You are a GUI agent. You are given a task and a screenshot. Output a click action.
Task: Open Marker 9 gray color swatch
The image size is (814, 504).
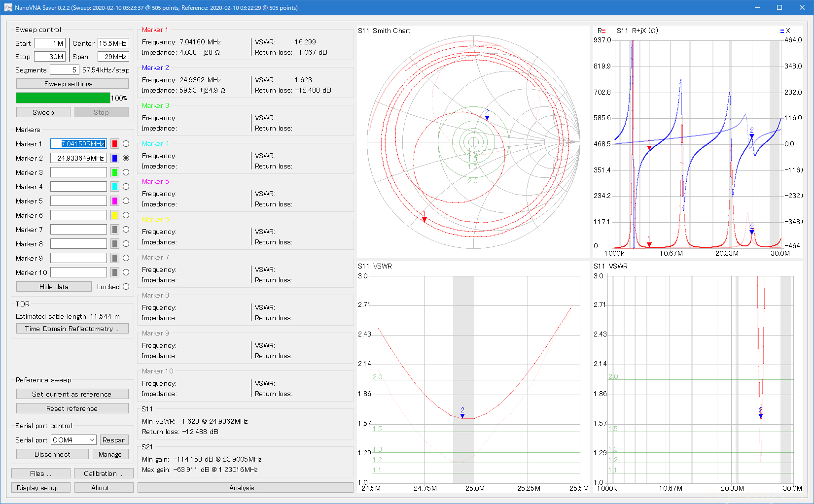(x=114, y=258)
